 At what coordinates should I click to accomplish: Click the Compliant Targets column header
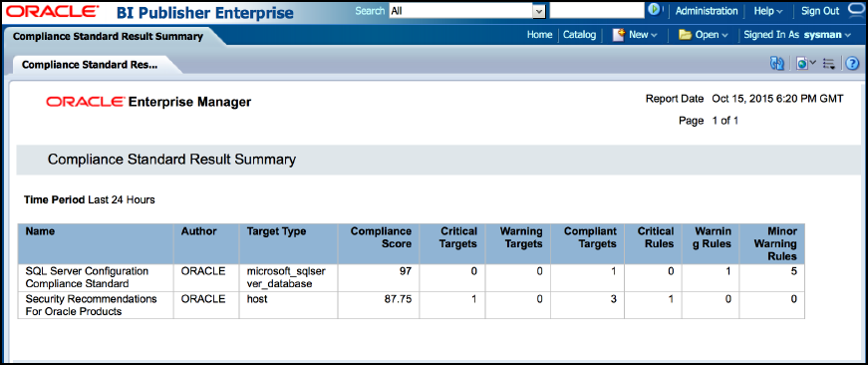pyautogui.click(x=586, y=243)
